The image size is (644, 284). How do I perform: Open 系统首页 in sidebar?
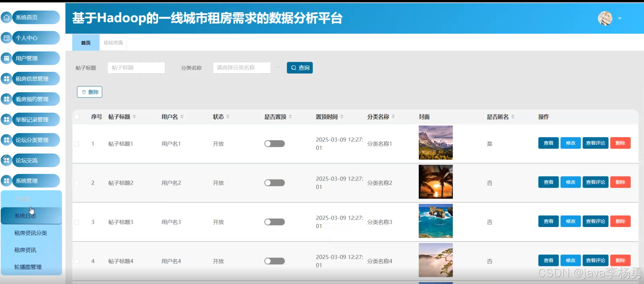(x=36, y=17)
